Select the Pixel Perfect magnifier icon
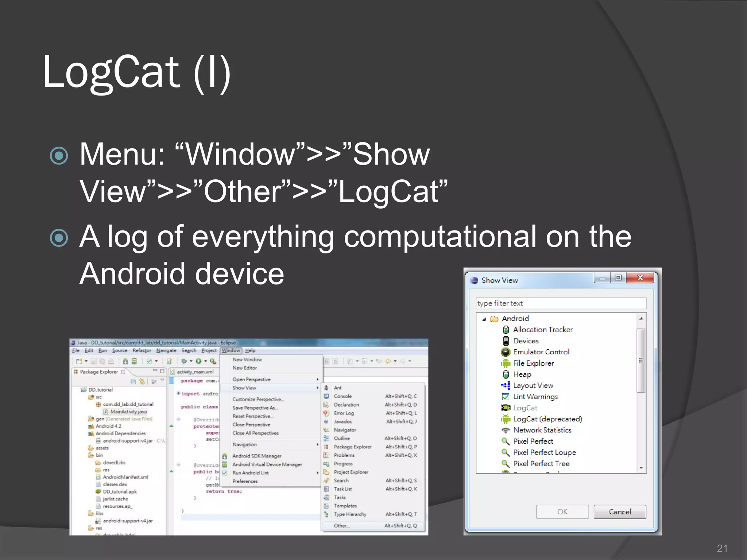This screenshot has height=560, width=747. [x=506, y=441]
